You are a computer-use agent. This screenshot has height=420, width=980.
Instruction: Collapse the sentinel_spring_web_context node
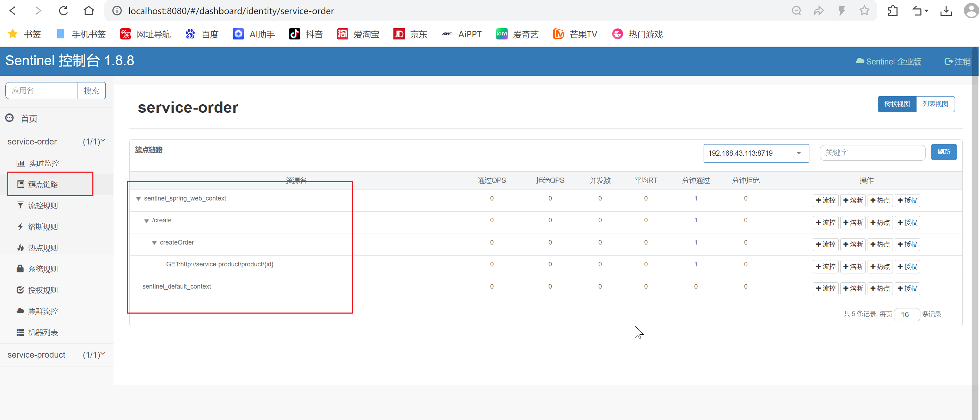click(139, 199)
